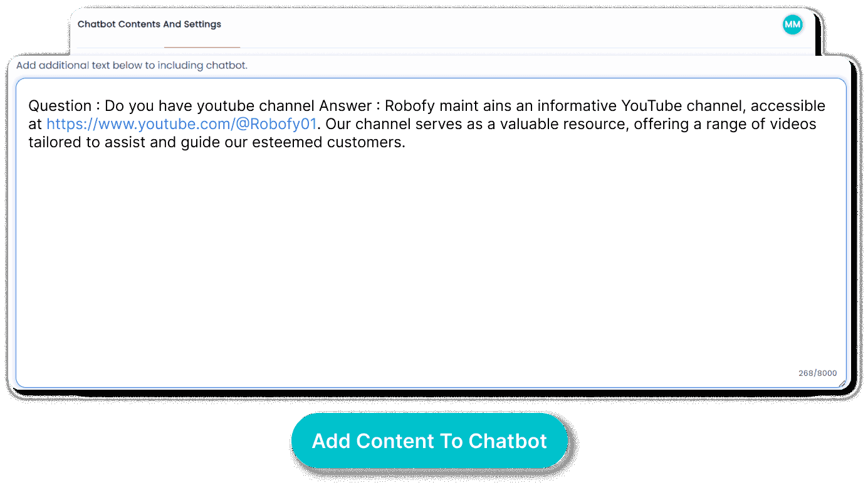Image resolution: width=868 pixels, height=485 pixels.
Task: Open the youtube.com/@Robofy01 link
Action: click(x=182, y=124)
